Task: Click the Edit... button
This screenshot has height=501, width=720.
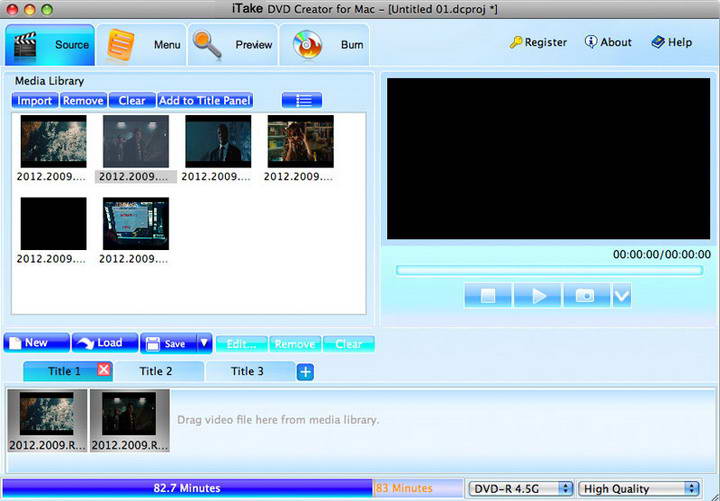Action: tap(241, 344)
